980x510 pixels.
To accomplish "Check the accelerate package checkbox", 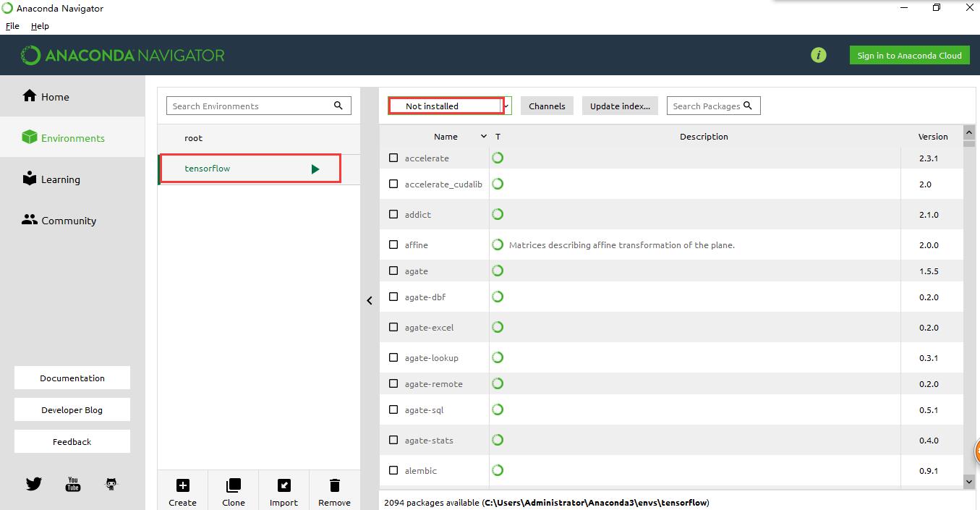I will point(393,158).
